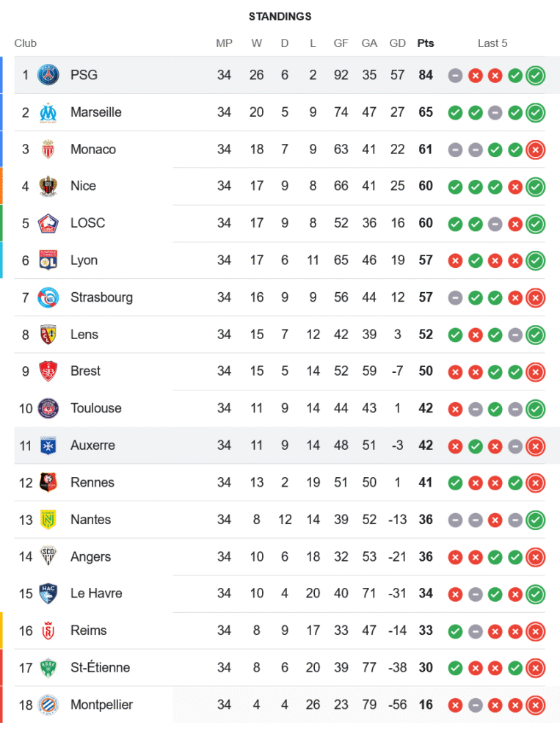
Task: Click Monaco's latest loss result icon
Action: pyautogui.click(x=536, y=149)
